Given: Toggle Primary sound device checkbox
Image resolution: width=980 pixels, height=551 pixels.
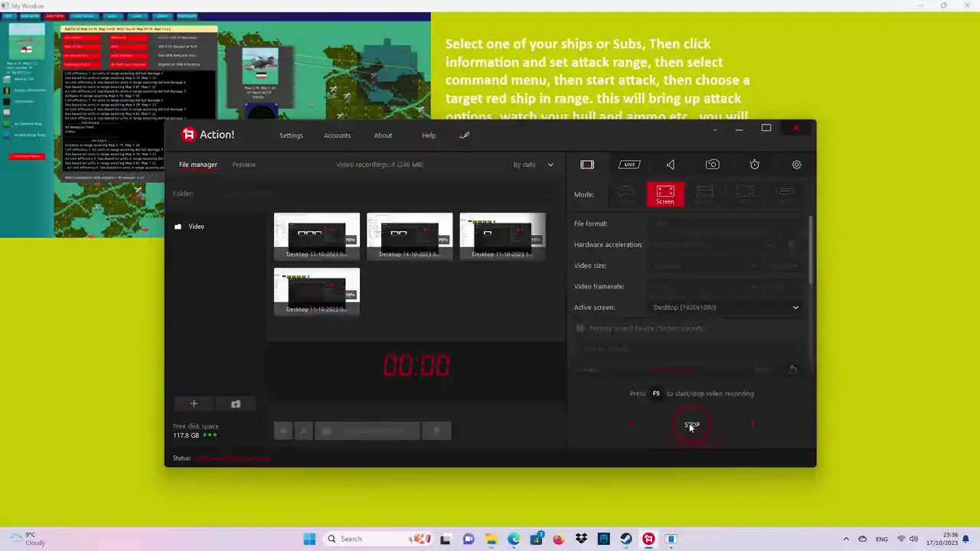Looking at the screenshot, I should pos(580,328).
